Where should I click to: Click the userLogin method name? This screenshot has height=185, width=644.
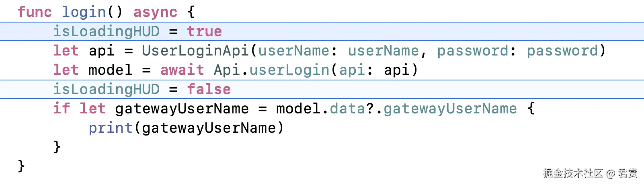point(289,70)
